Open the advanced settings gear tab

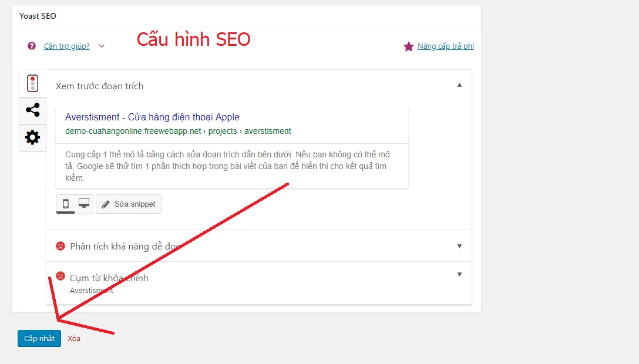tap(33, 137)
